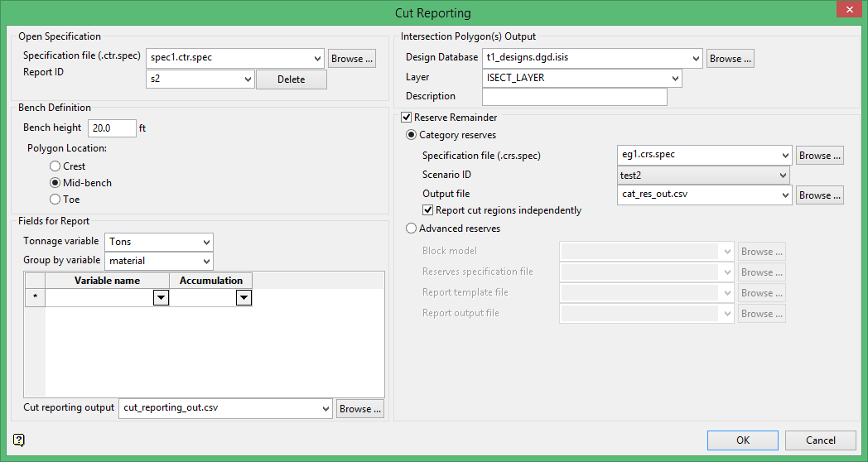Open the Tonnage variable dropdown
Image resolution: width=868 pixels, height=462 pixels.
click(205, 242)
